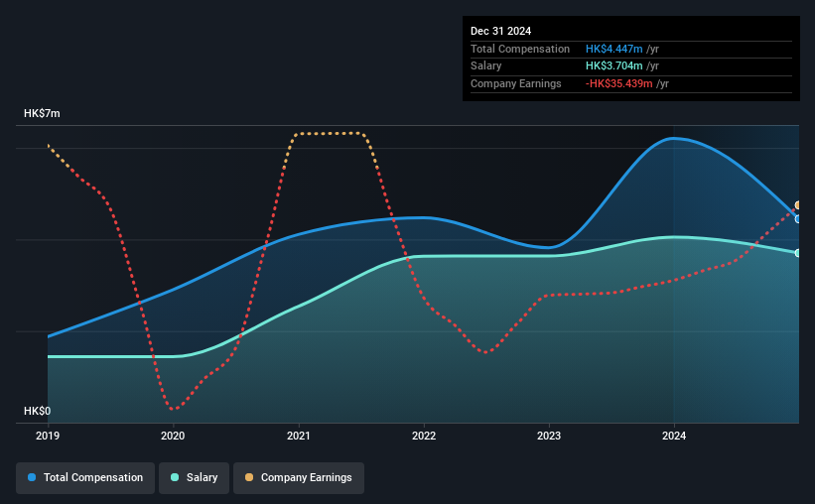Select the 2021 x-axis label
This screenshot has width=815, height=504.
(299, 436)
